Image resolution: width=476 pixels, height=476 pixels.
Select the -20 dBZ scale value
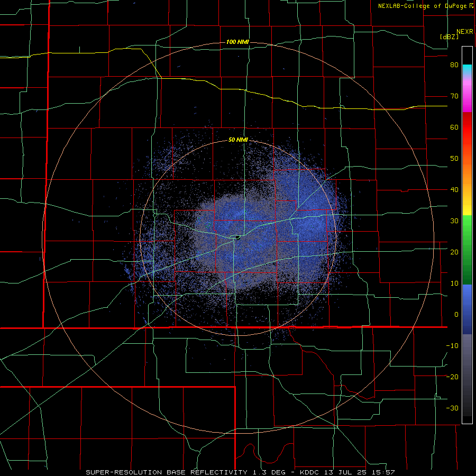click(x=452, y=377)
